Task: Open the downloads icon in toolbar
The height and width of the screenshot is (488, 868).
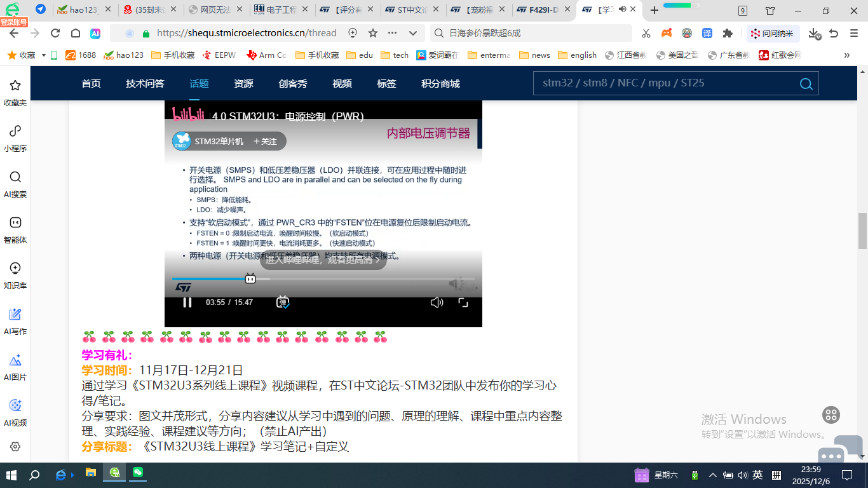Action: click(x=814, y=33)
